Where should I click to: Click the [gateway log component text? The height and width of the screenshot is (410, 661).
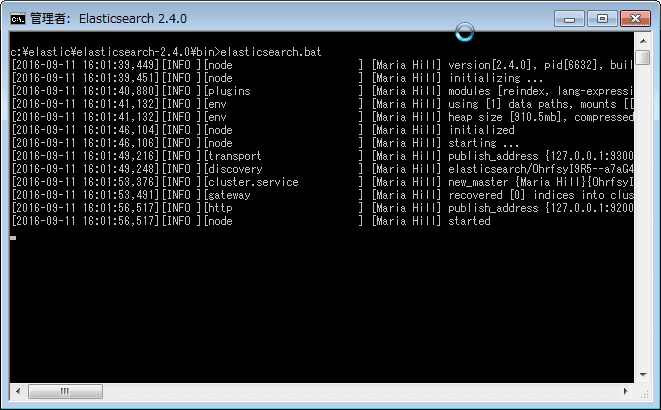pyautogui.click(x=227, y=195)
